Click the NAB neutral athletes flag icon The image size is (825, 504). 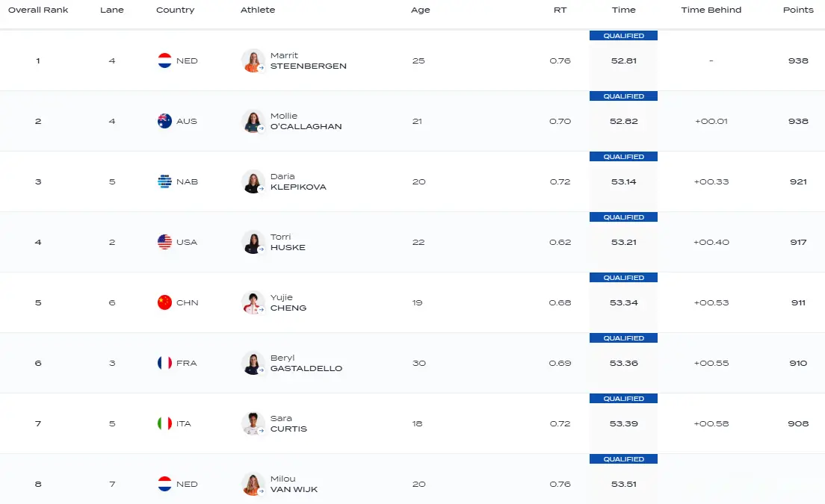165,181
